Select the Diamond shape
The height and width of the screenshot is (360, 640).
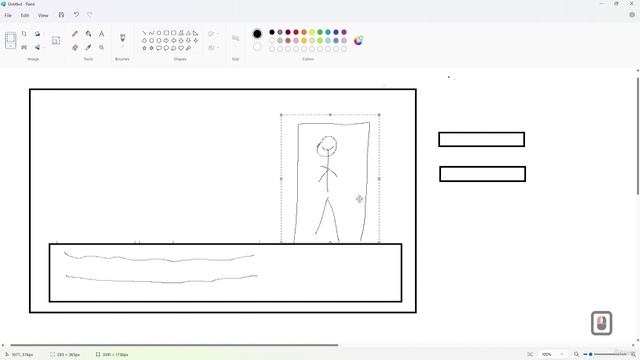pyautogui.click(x=144, y=40)
